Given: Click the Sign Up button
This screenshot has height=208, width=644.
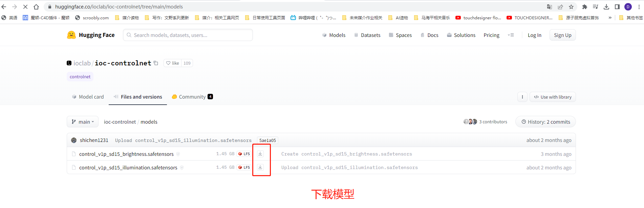Looking at the screenshot, I should pos(563,35).
